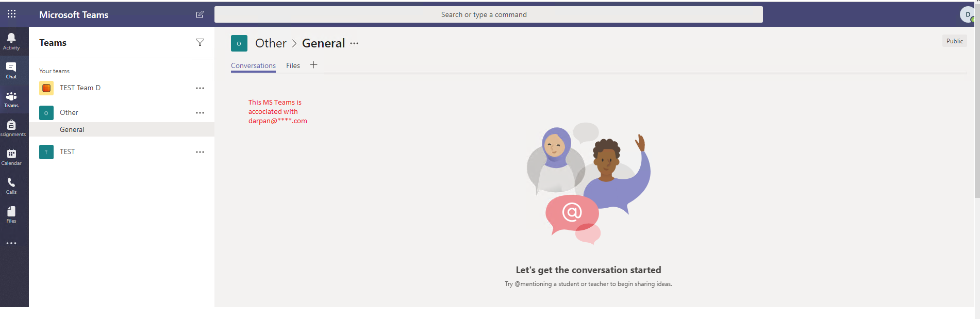Open the app launcher waffle icon
Screen dimensions: 980x319
click(x=11, y=14)
